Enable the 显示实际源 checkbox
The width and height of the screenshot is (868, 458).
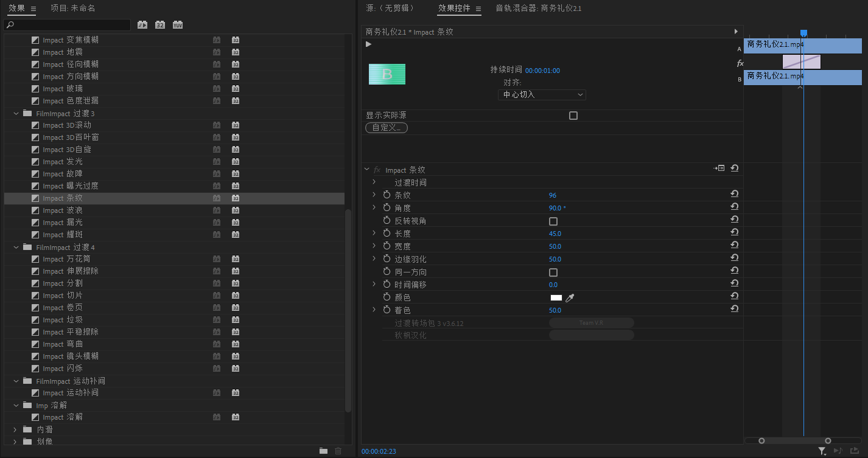coord(573,115)
